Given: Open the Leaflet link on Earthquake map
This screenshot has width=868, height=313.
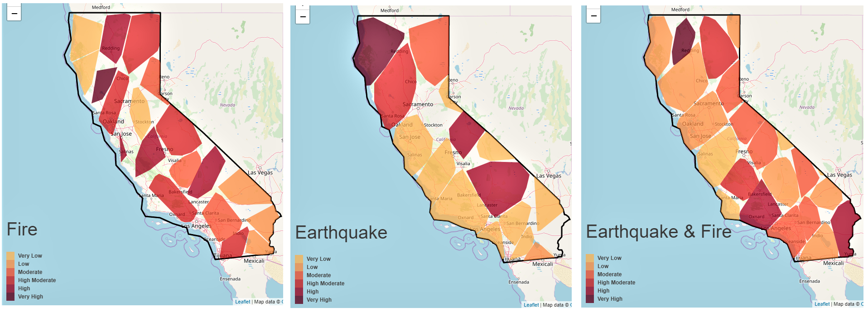Looking at the screenshot, I should point(531,305).
